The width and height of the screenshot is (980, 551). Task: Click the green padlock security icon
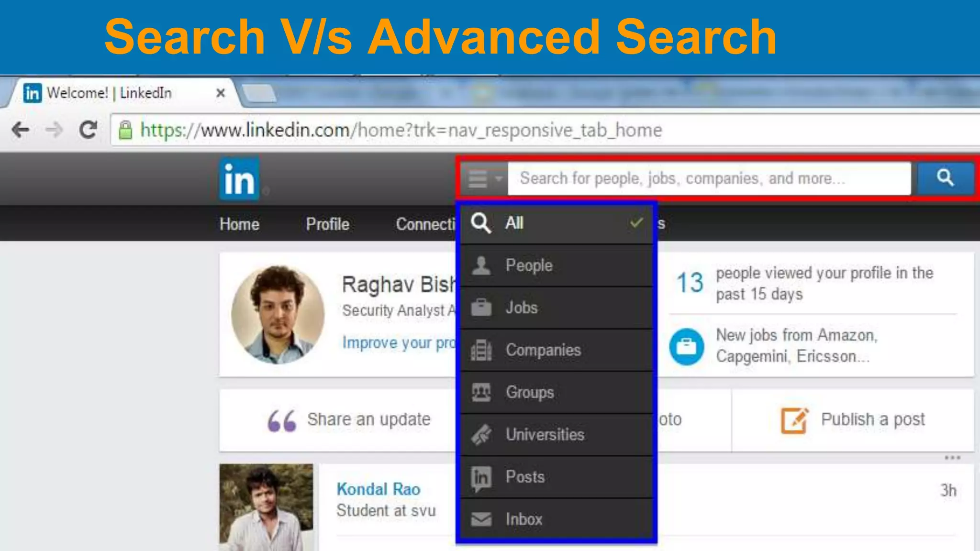click(x=125, y=130)
